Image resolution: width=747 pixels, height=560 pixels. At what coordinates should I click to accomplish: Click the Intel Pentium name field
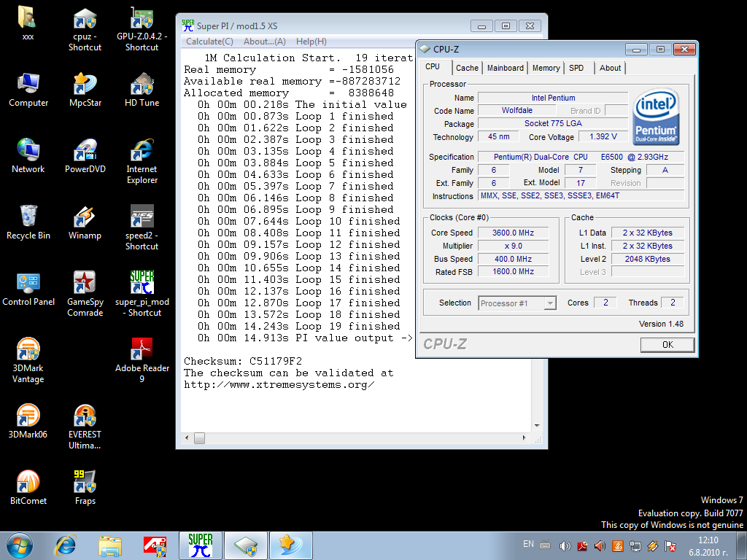[553, 98]
